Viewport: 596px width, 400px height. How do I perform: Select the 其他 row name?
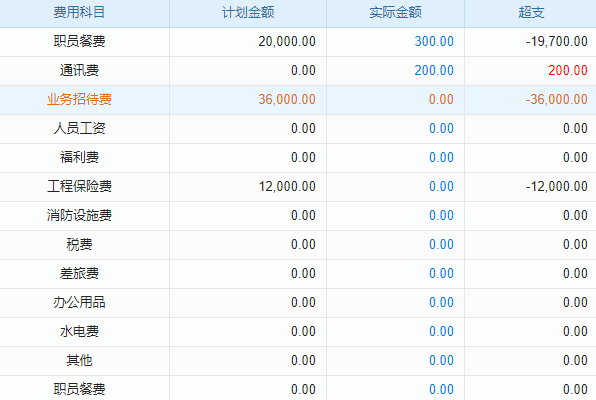pyautogui.click(x=79, y=360)
